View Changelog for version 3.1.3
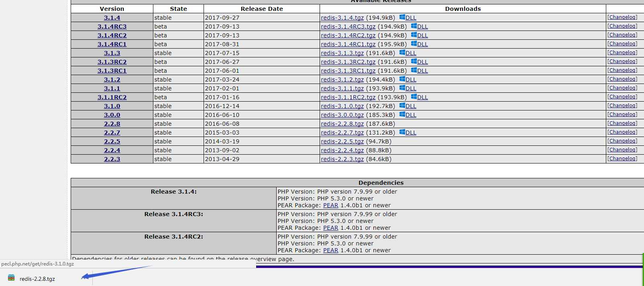The height and width of the screenshot is (286, 644). 622,53
